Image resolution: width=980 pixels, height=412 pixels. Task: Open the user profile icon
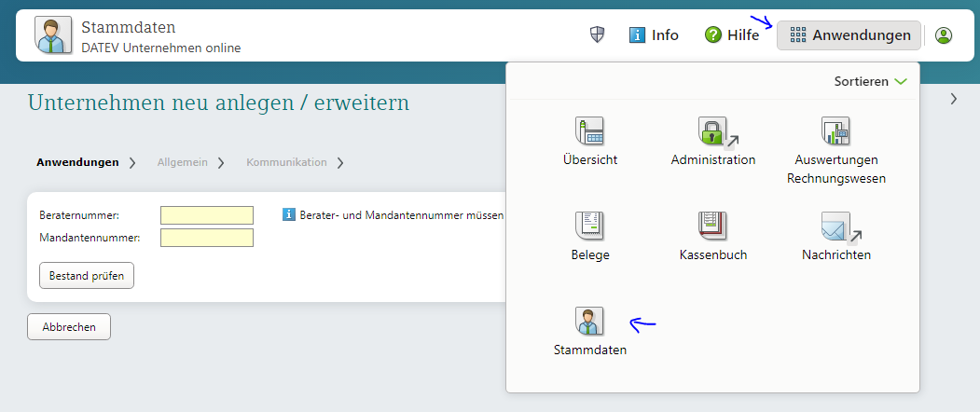click(944, 35)
